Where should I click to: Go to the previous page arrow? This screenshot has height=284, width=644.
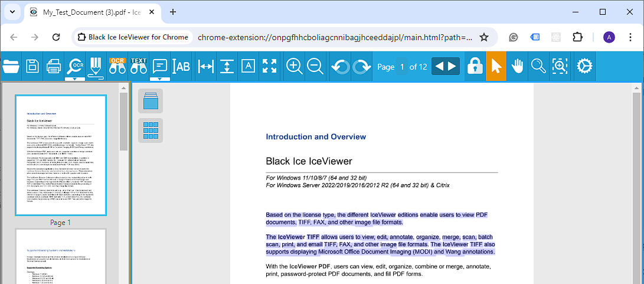[439, 66]
